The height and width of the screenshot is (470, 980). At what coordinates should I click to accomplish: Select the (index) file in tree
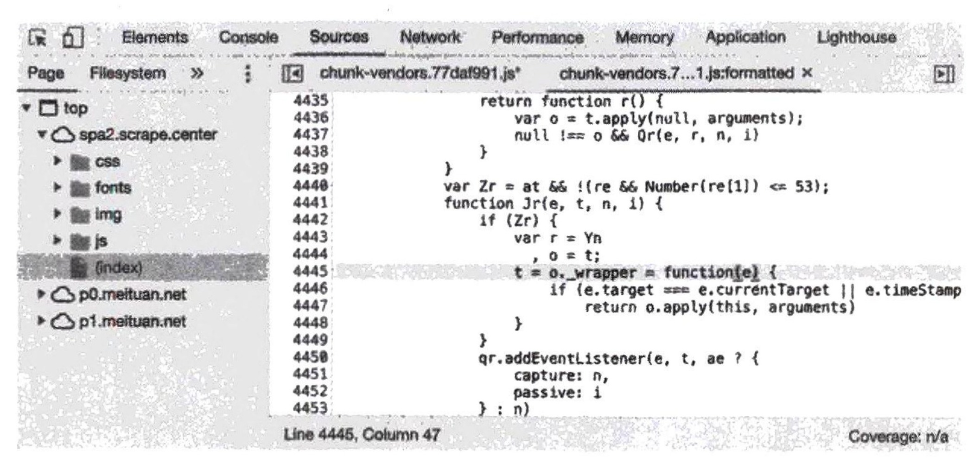pos(143,267)
